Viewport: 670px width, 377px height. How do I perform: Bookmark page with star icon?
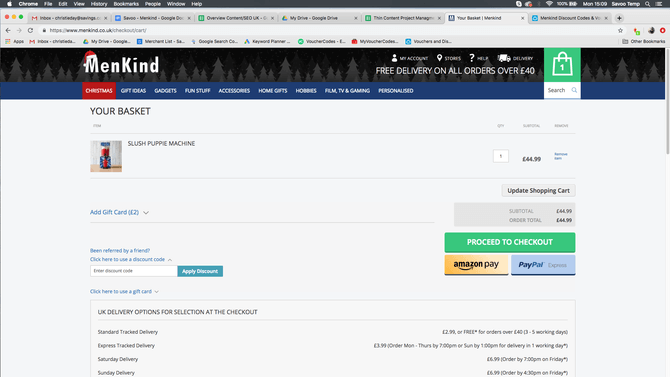tap(620, 30)
